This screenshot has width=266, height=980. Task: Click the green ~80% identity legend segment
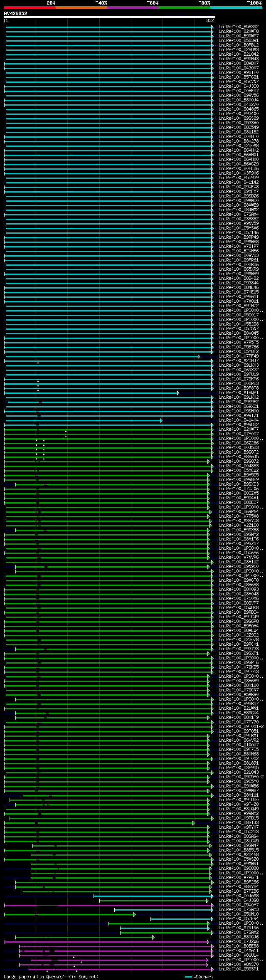184,7
